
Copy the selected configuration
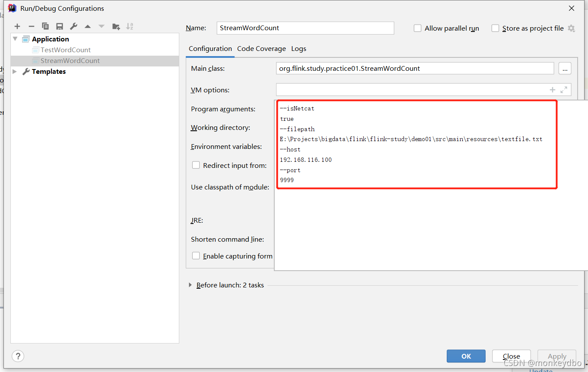pos(45,26)
